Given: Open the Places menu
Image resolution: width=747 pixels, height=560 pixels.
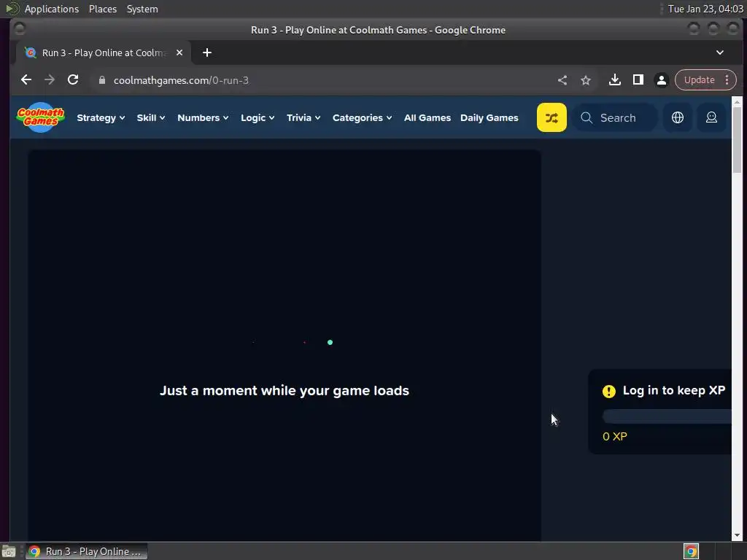Looking at the screenshot, I should (102, 9).
